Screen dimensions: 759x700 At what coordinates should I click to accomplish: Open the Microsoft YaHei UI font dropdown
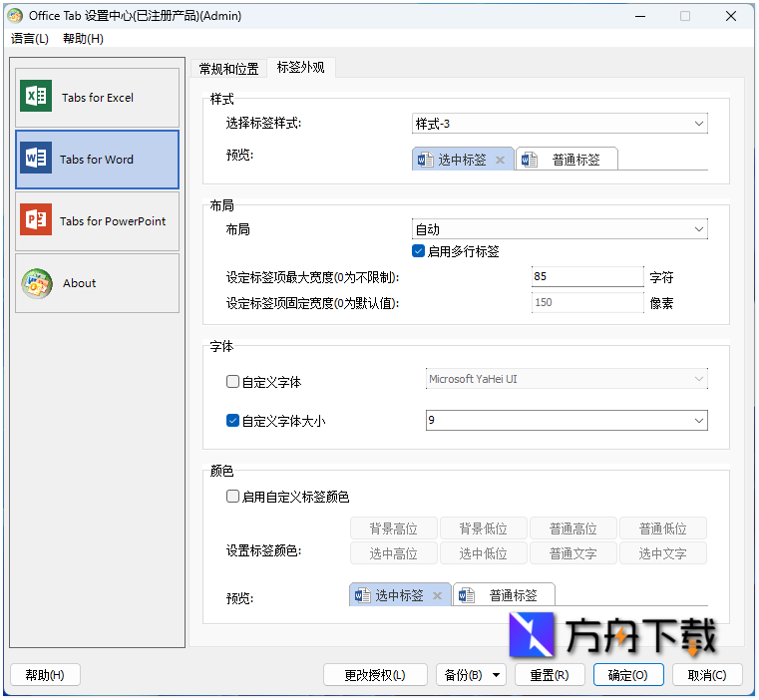coord(567,379)
